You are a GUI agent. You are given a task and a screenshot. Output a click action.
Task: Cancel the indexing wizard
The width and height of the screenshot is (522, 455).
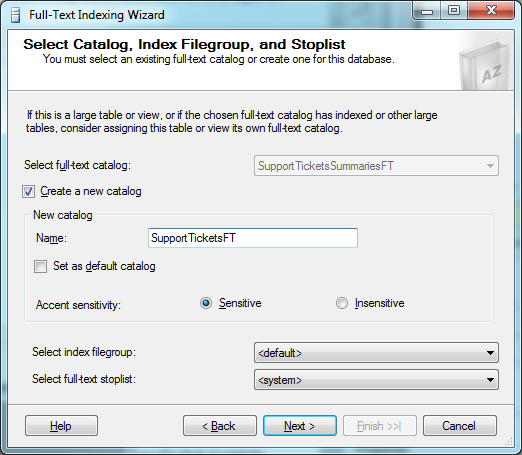[x=460, y=426]
